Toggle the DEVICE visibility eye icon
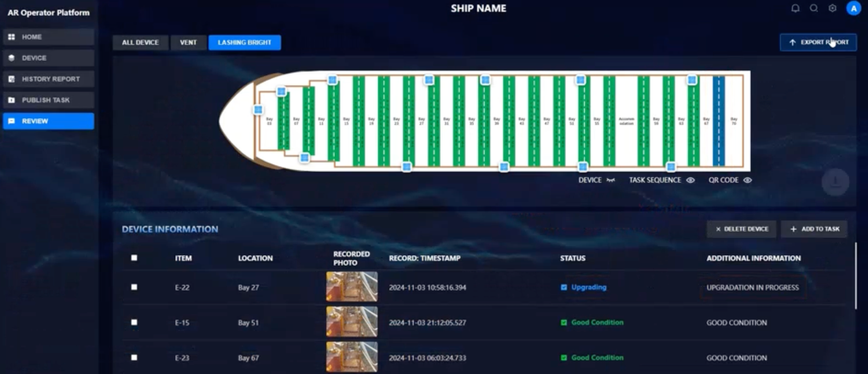This screenshot has height=374, width=868. click(611, 180)
